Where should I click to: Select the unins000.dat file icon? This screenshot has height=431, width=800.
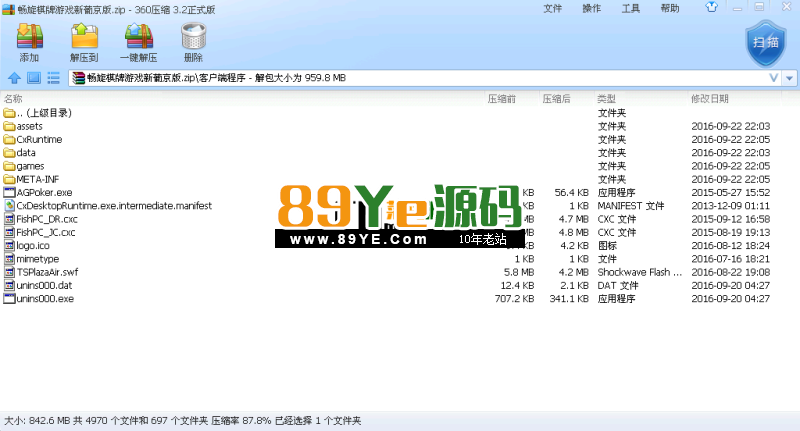click(x=9, y=285)
